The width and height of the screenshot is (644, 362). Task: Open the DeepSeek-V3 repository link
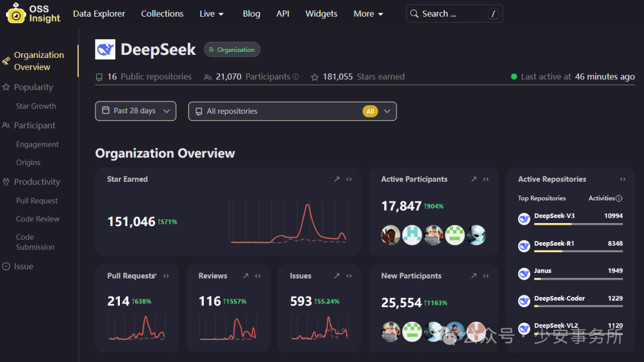point(554,216)
